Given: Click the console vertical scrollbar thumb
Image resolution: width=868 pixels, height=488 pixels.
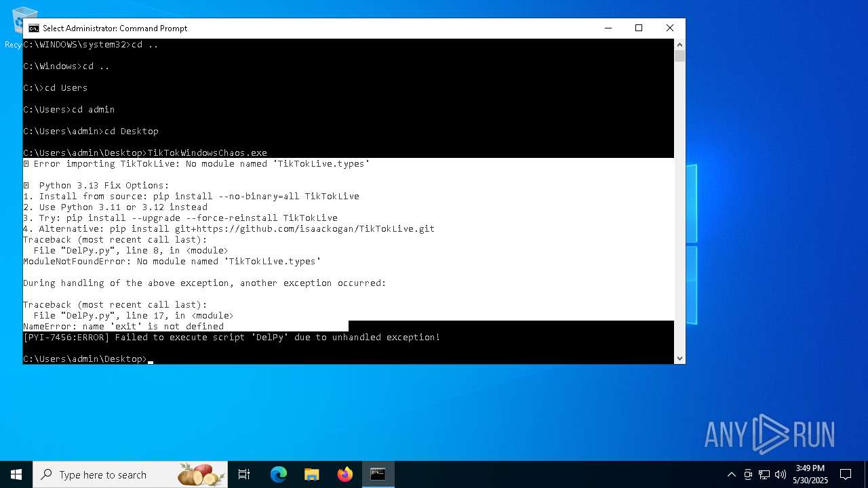Looking at the screenshot, I should click(679, 56).
